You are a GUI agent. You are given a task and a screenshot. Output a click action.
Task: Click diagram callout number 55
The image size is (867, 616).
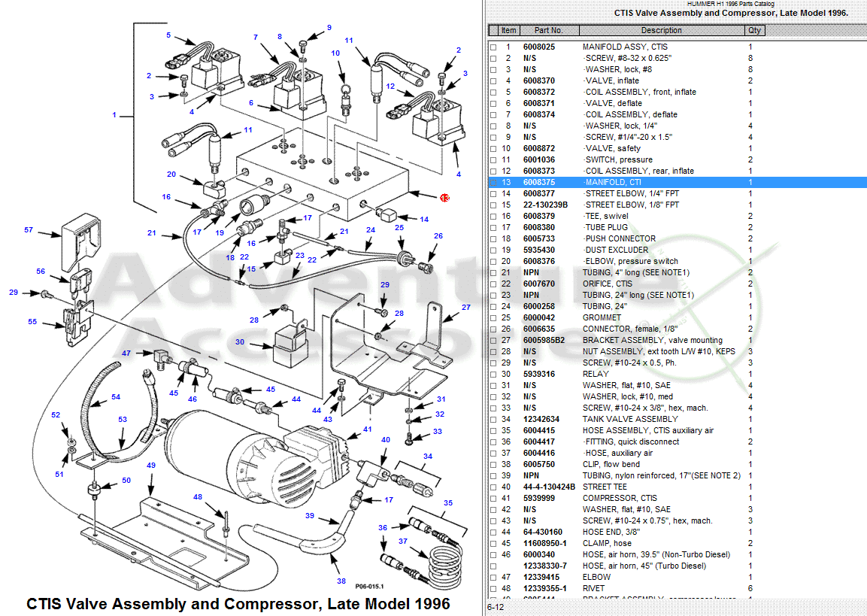tap(32, 322)
